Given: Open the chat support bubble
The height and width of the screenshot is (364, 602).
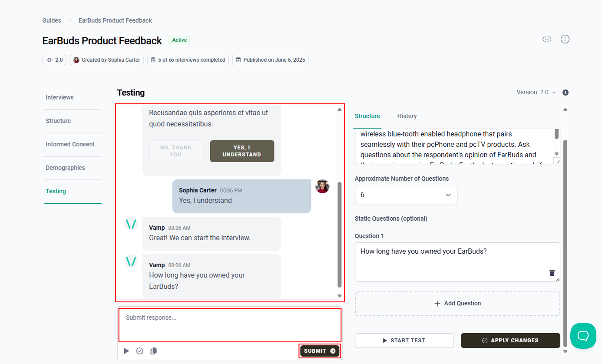Looking at the screenshot, I should click(583, 336).
